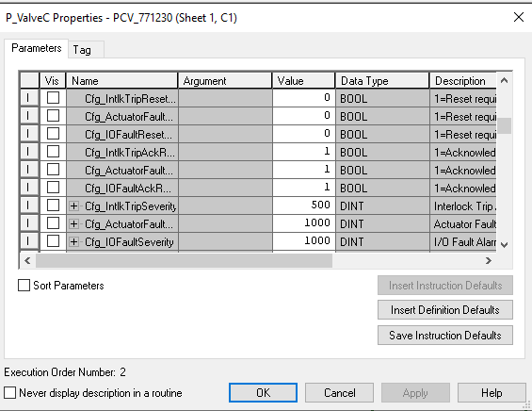Select the Cfg_IOFaultAckR parameter name
The width and height of the screenshot is (532, 411).
(x=128, y=189)
